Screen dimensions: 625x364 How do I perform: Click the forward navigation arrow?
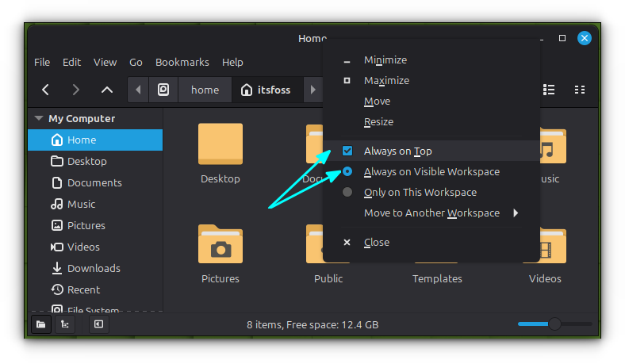click(x=75, y=90)
